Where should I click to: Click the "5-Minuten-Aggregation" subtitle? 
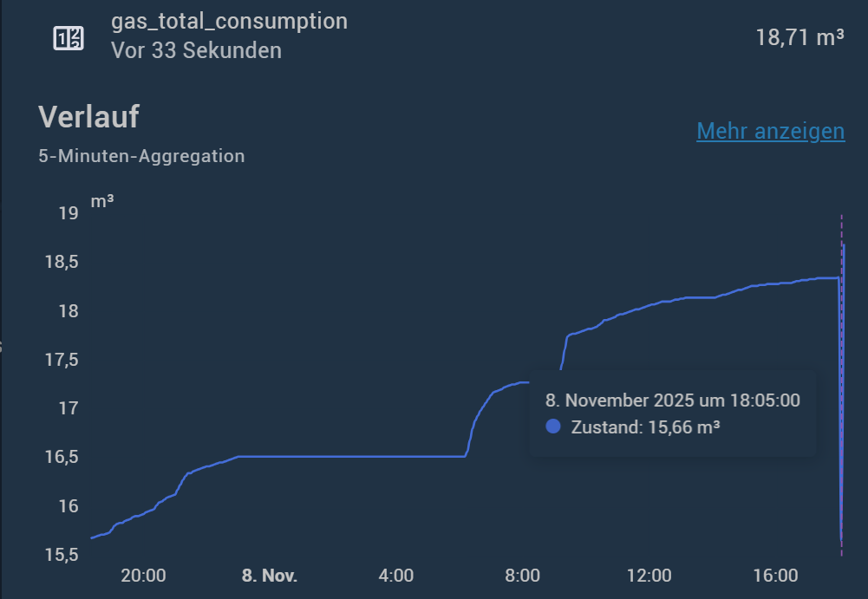pos(141,157)
